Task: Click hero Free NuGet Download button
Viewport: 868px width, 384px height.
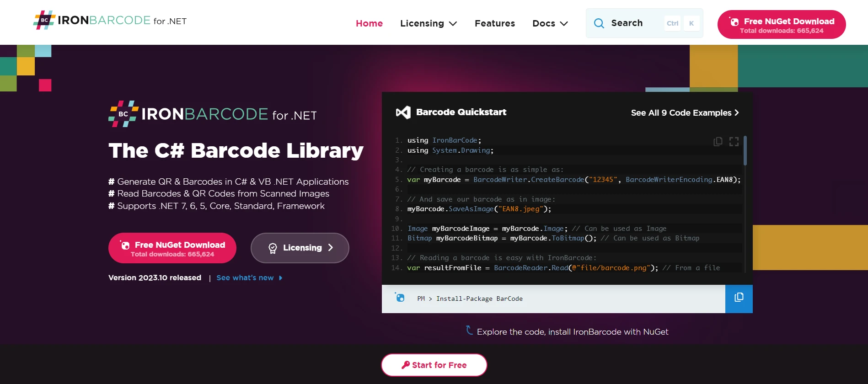Action: tap(172, 248)
